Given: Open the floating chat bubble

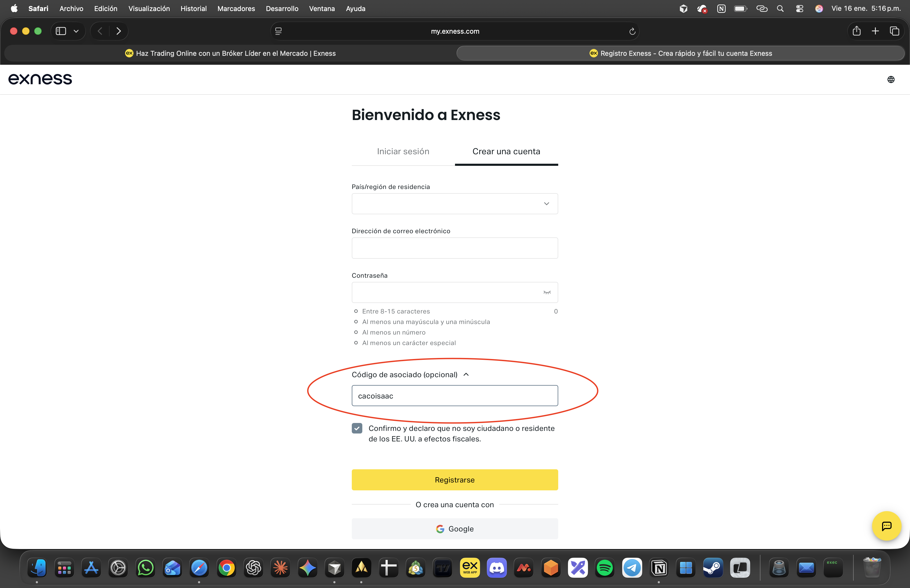Looking at the screenshot, I should point(886,526).
